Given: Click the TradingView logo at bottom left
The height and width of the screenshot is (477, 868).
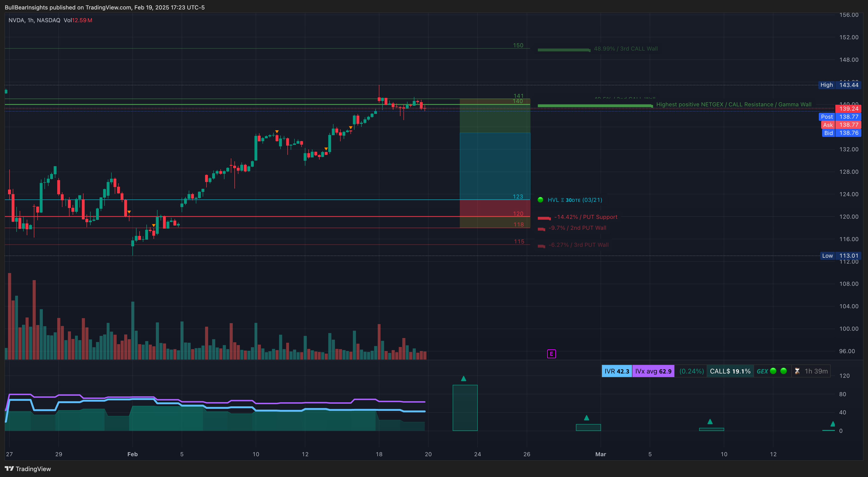Looking at the screenshot, I should (28, 468).
